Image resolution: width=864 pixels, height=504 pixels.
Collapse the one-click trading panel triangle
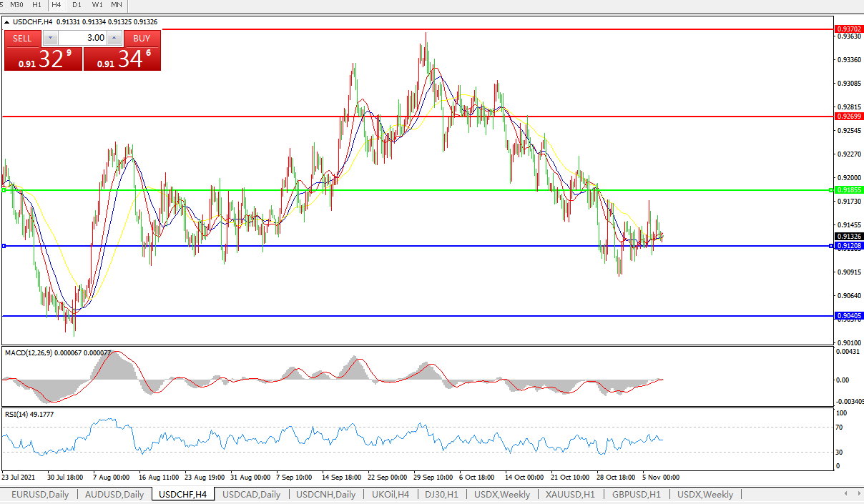coord(7,22)
